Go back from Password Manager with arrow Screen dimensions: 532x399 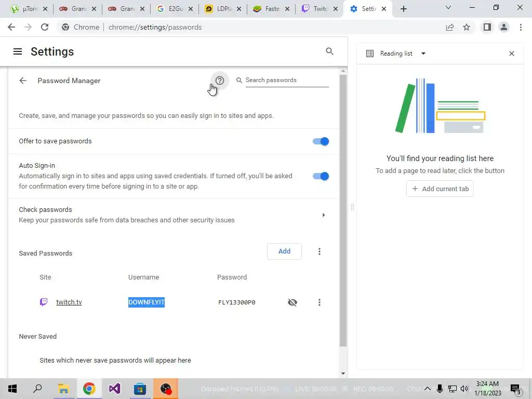click(23, 81)
